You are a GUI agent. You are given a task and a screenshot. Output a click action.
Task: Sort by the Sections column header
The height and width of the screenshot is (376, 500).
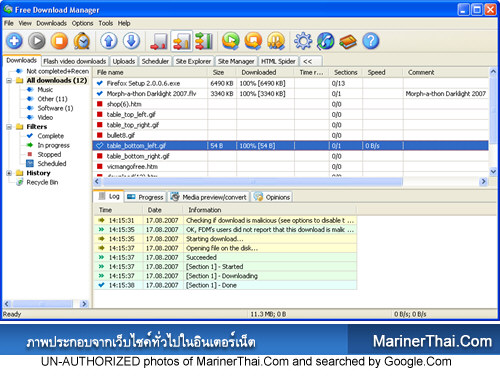point(346,72)
